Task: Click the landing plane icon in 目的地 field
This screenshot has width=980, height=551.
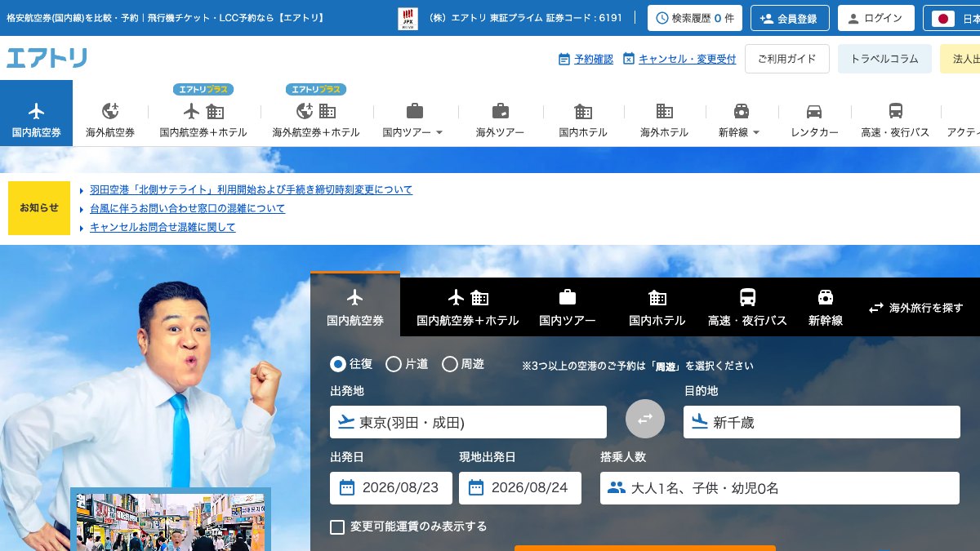Action: (x=699, y=422)
